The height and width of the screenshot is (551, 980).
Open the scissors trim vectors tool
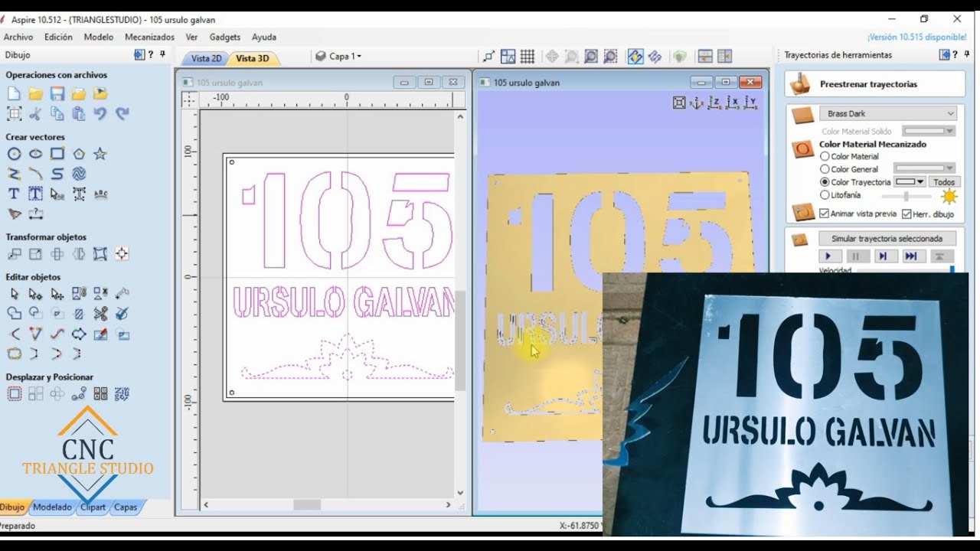(100, 313)
